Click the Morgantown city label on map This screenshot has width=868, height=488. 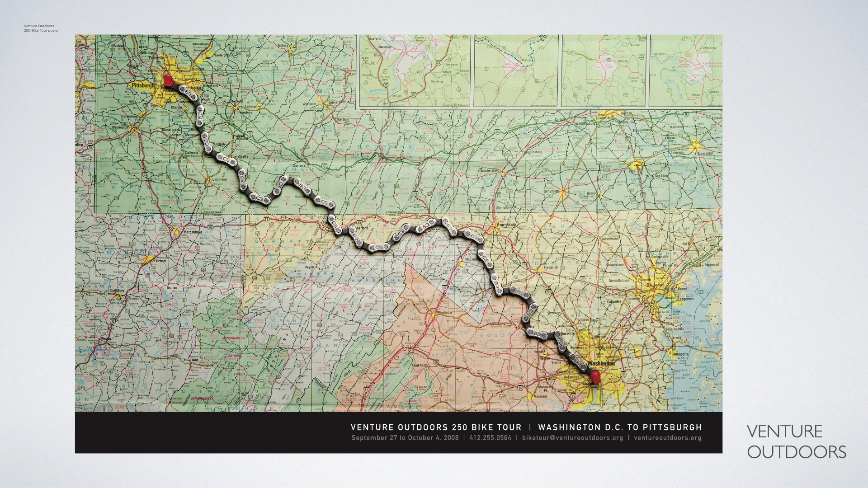(x=193, y=232)
